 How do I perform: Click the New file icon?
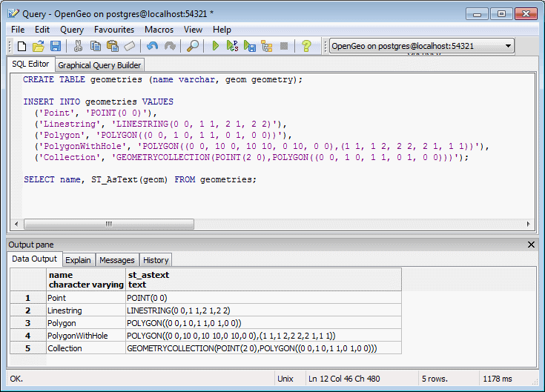coord(22,46)
